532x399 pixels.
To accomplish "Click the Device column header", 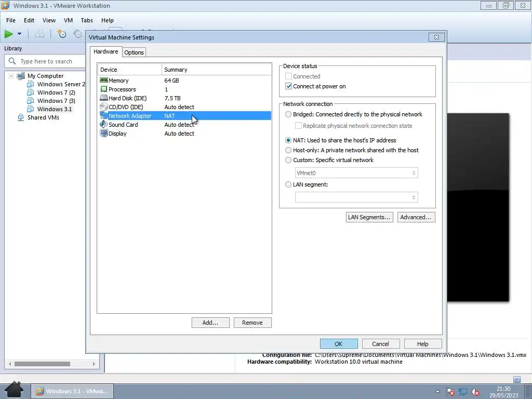I will coord(129,70).
